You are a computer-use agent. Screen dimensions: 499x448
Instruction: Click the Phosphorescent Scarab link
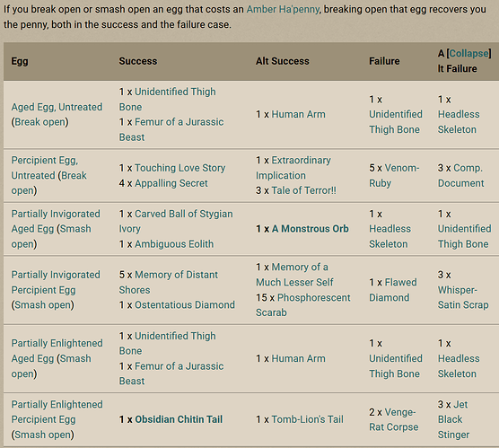pyautogui.click(x=303, y=305)
